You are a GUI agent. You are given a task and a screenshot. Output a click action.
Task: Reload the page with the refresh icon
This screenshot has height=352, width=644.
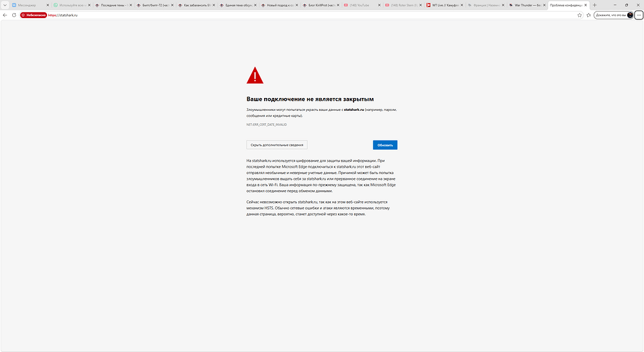tap(14, 15)
